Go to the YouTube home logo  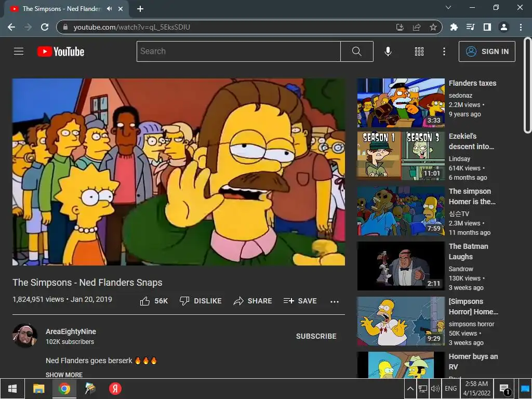click(61, 51)
